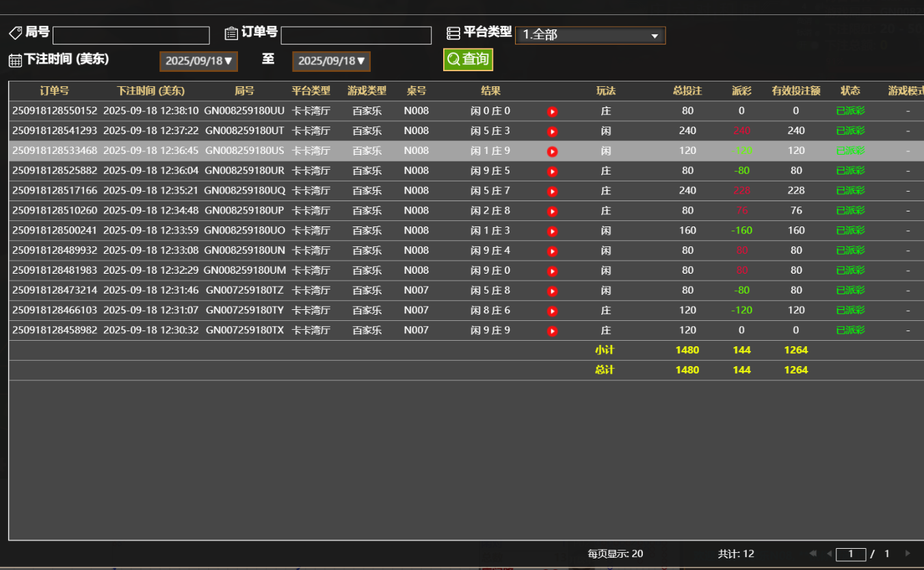Open the end date picker after 至
The width and height of the screenshot is (924, 570).
pyautogui.click(x=331, y=61)
